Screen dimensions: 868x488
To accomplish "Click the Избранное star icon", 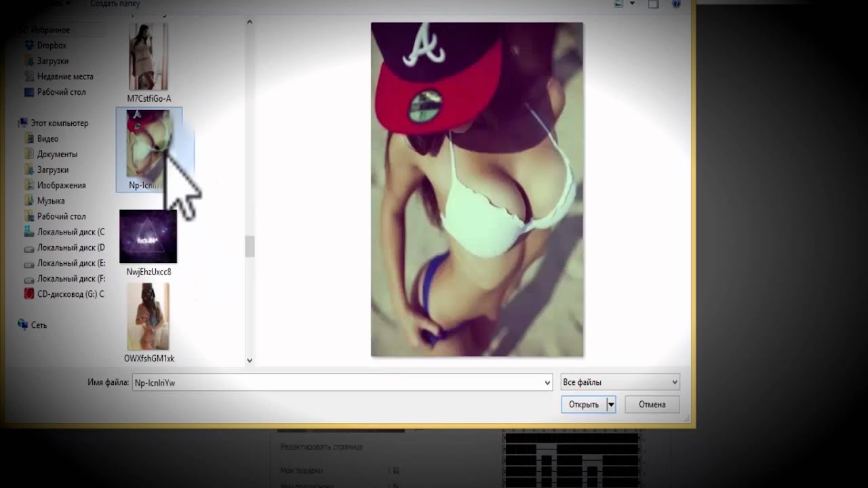I will click(x=24, y=30).
